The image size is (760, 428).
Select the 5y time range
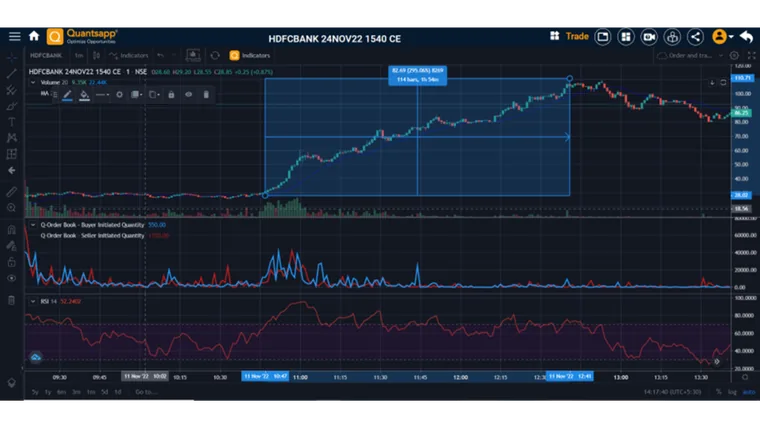35,392
